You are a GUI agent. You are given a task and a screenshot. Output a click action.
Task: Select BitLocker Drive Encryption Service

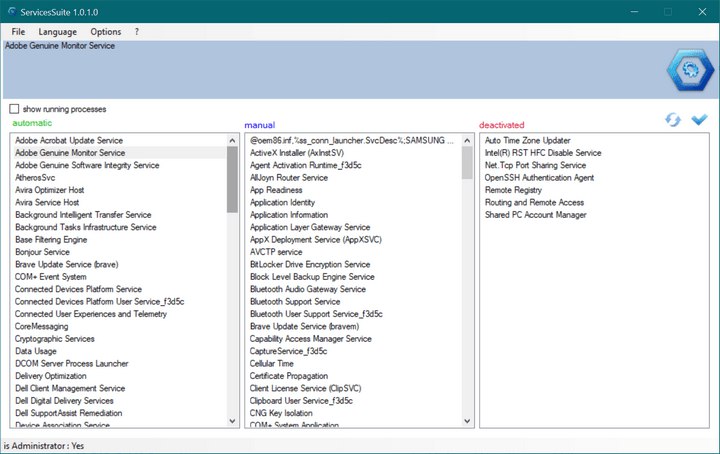coord(310,264)
